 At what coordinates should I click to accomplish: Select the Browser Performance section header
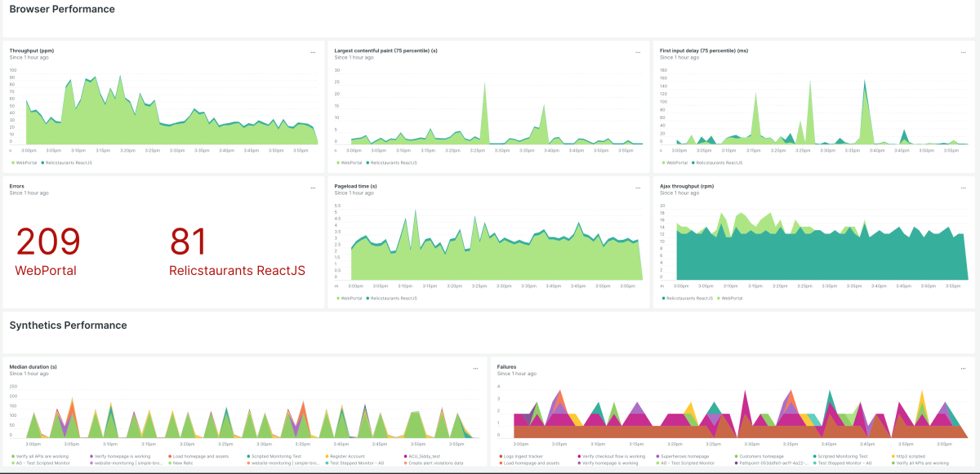[x=60, y=10]
